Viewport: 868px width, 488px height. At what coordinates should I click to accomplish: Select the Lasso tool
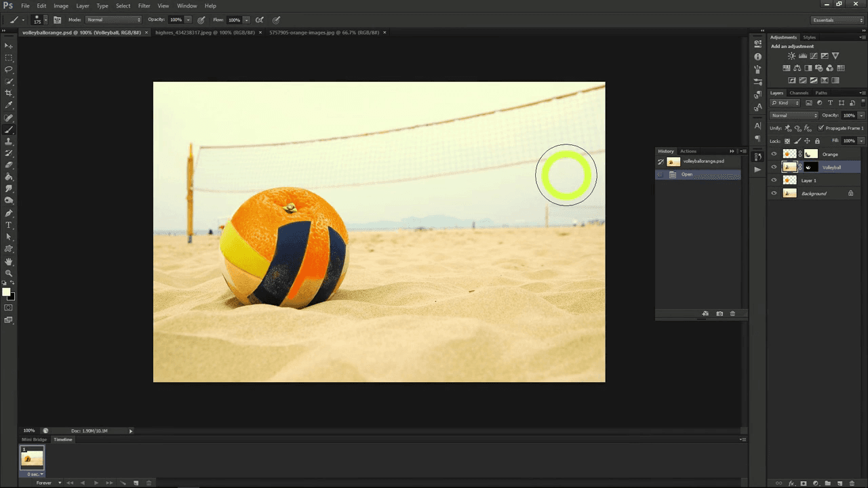pos(9,69)
